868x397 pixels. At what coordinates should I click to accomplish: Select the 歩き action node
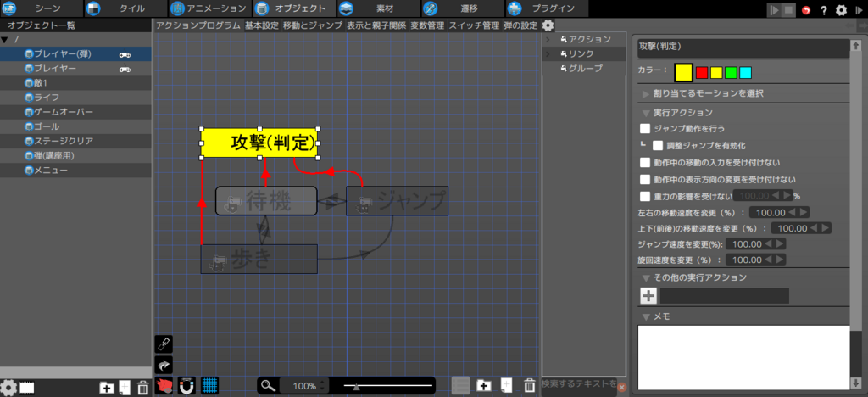coord(259,259)
